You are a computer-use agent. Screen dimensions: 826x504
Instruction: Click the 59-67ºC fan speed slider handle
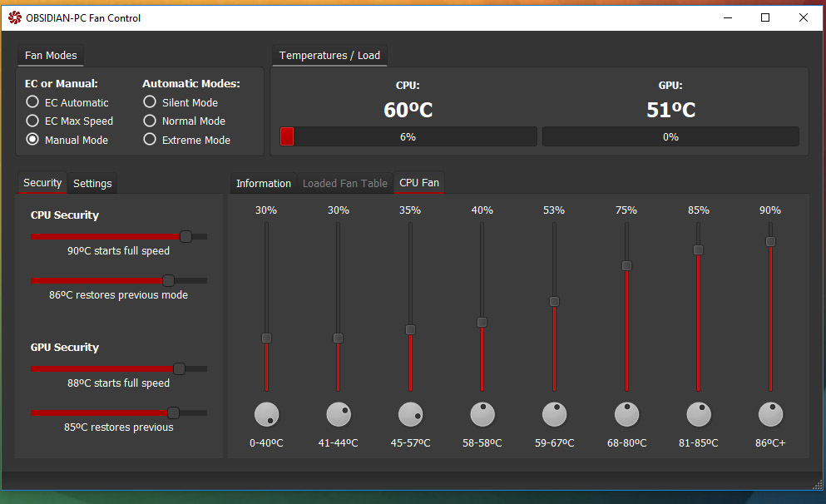(x=554, y=302)
